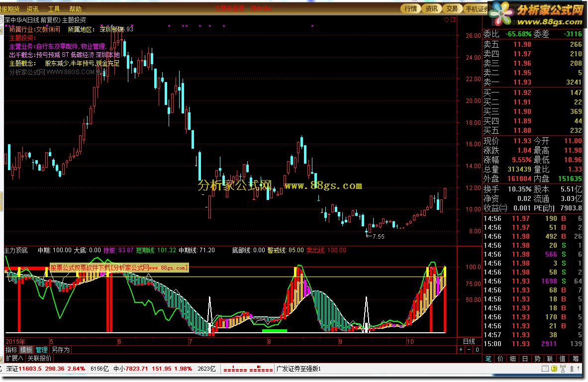Viewport: 588px width, 382px height.
Task: Click the 15:00 trade row with 2911
Action: pyautogui.click(x=532, y=344)
